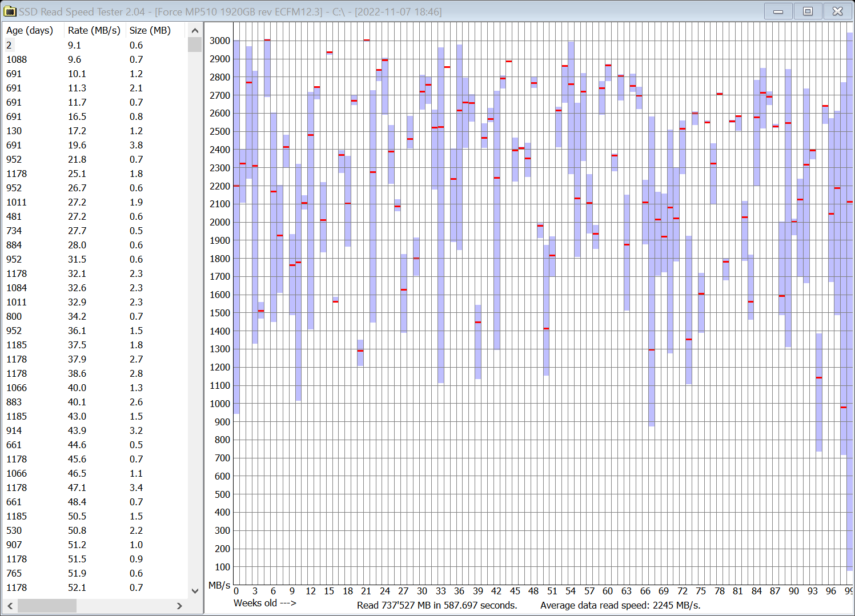
Task: Select the row with rate 51.5
Action: pyautogui.click(x=95, y=559)
